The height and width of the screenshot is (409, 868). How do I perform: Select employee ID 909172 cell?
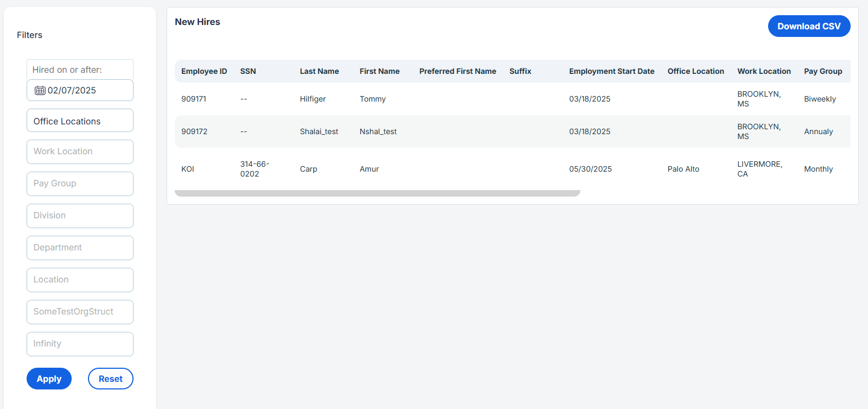(x=194, y=131)
